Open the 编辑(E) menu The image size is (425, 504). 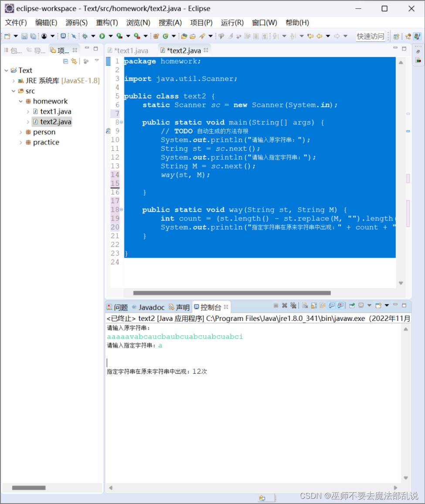tap(46, 23)
